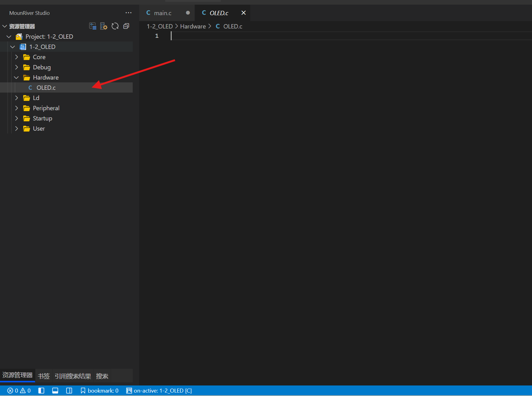Image resolution: width=532 pixels, height=396 pixels.
Task: Expand the Startup folder
Action: [x=16, y=118]
